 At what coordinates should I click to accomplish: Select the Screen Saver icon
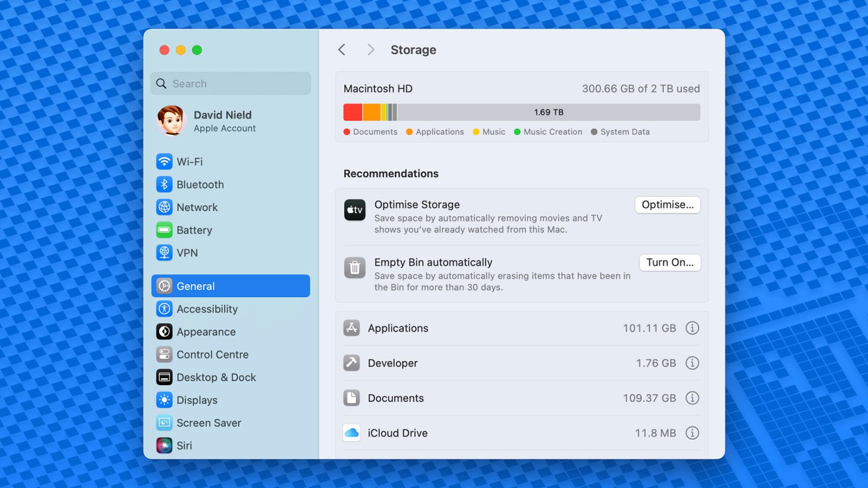point(164,422)
